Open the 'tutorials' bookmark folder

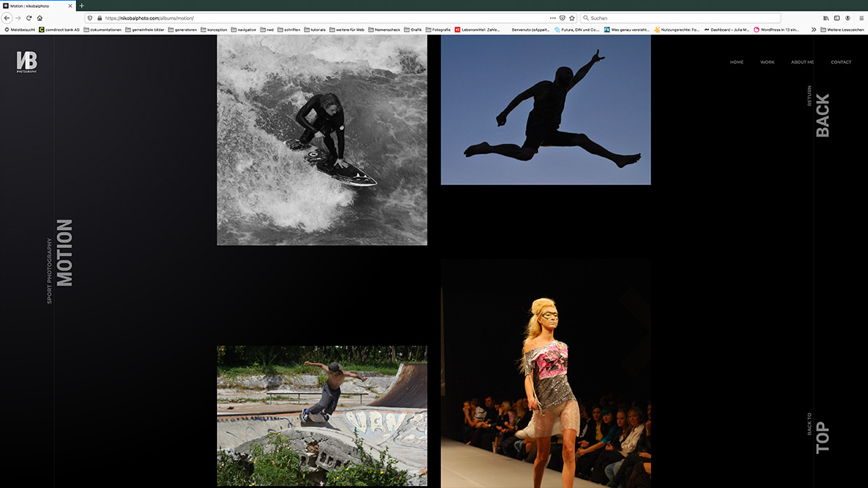point(315,30)
